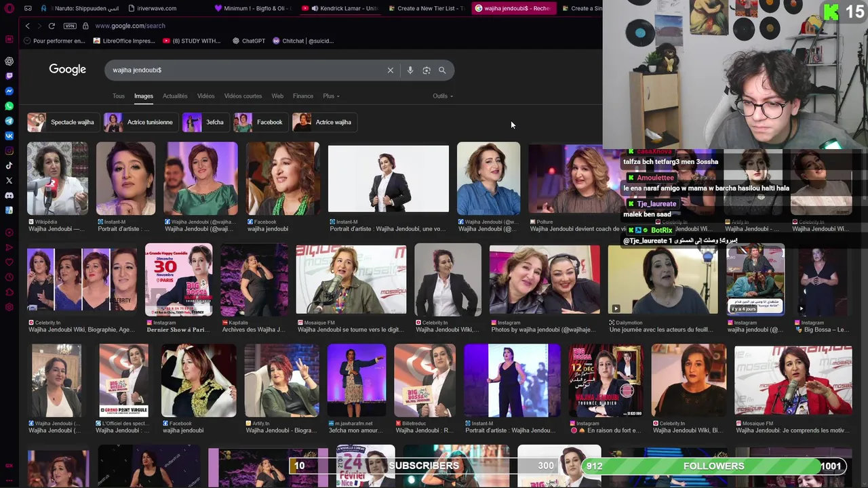Filter by the 3efcha chip
This screenshot has width=868, height=488.
coord(205,122)
